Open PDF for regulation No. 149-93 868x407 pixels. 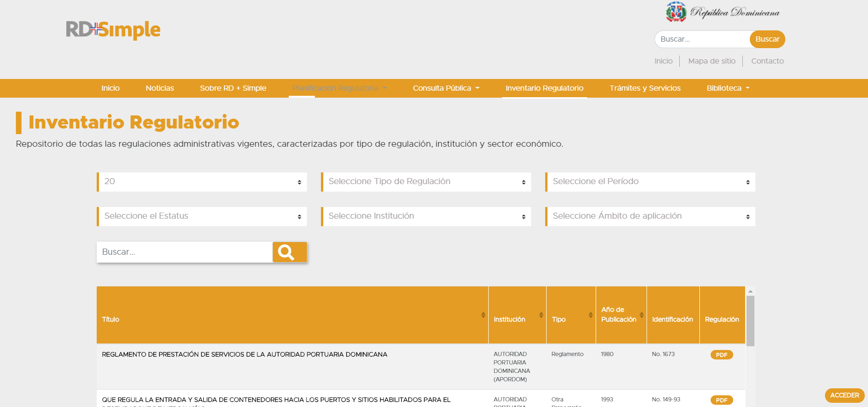(x=721, y=400)
